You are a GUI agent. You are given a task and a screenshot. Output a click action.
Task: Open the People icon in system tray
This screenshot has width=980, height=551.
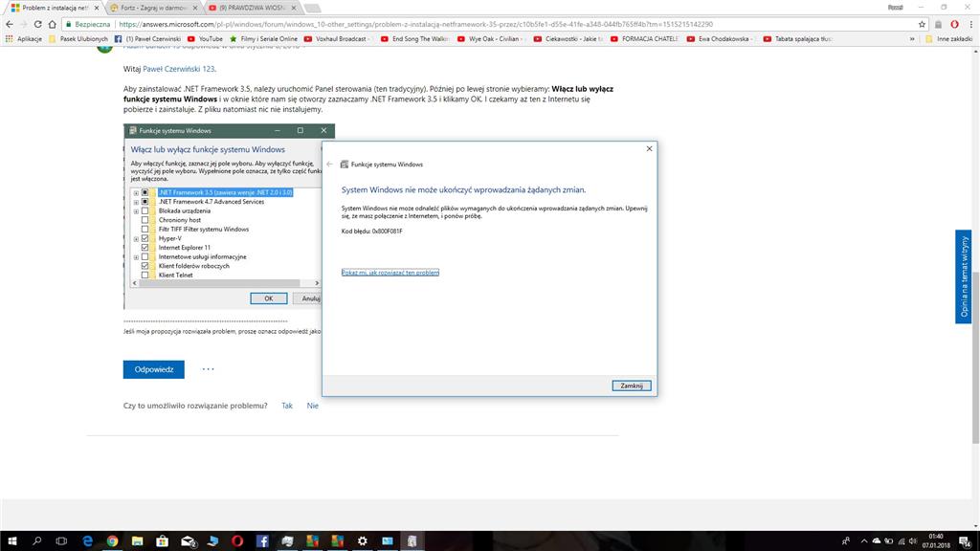point(846,541)
